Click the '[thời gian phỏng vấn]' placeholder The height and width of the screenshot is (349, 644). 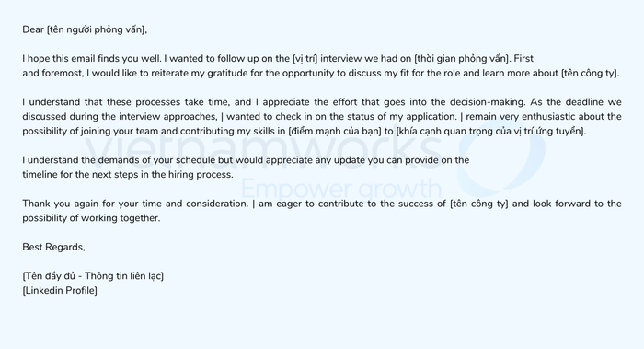(x=461, y=58)
